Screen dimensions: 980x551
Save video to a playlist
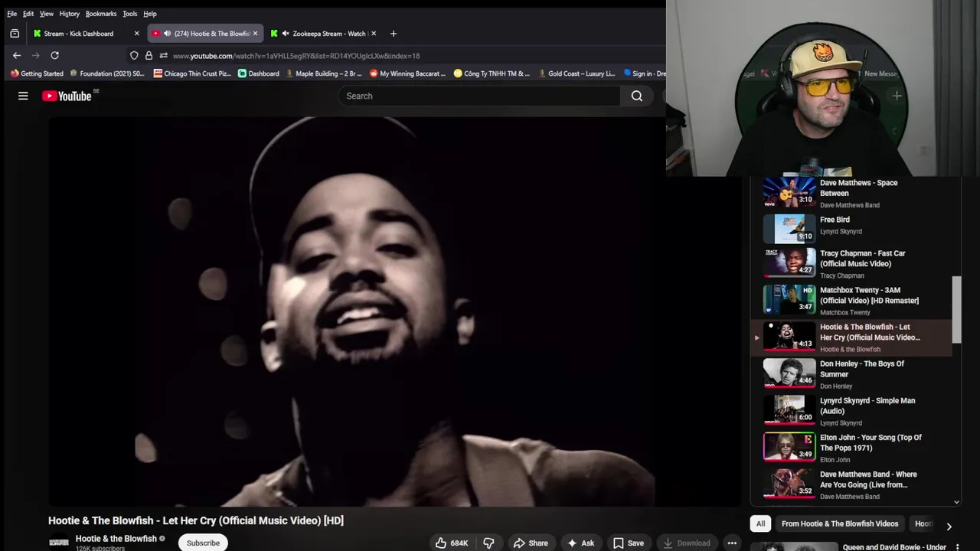[628, 543]
